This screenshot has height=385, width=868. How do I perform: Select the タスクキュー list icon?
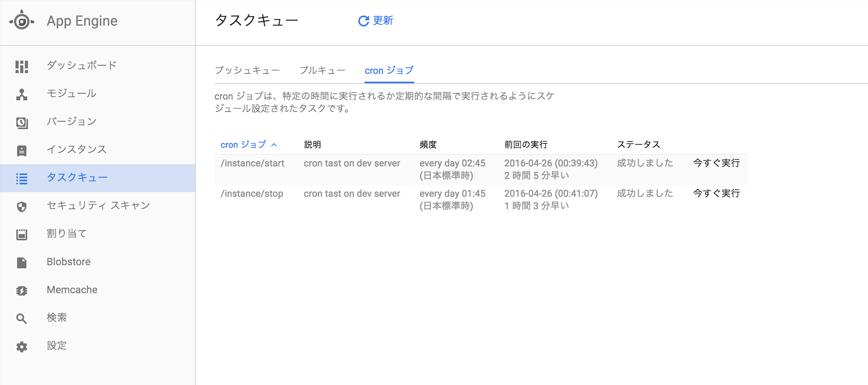[22, 178]
